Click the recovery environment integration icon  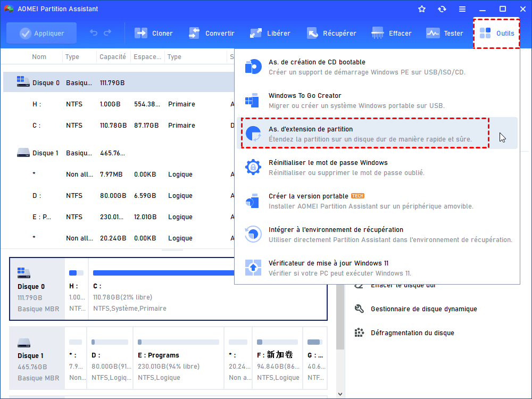pyautogui.click(x=253, y=234)
